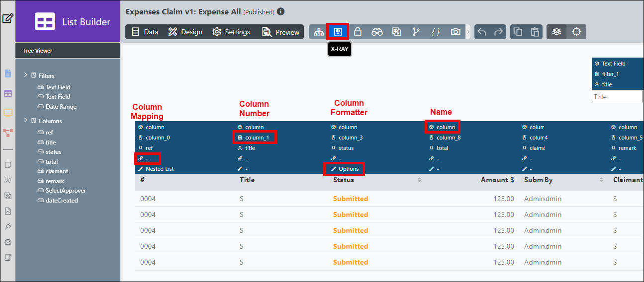Collapse the Filters tree node
Viewport: 644px width, 282px height.
26,75
